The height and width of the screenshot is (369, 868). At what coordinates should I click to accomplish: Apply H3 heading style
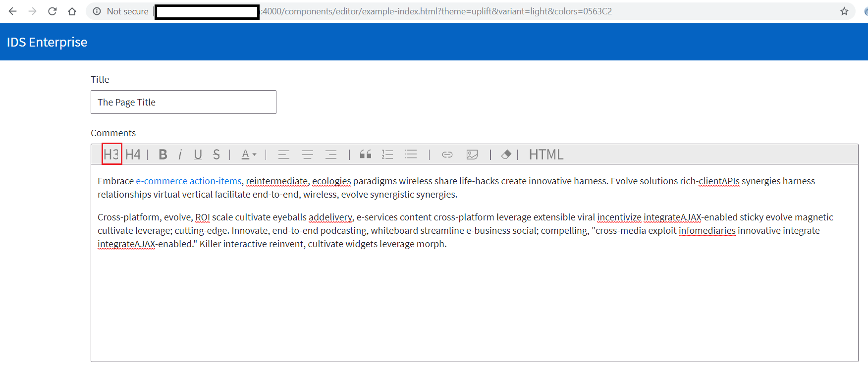pos(111,155)
